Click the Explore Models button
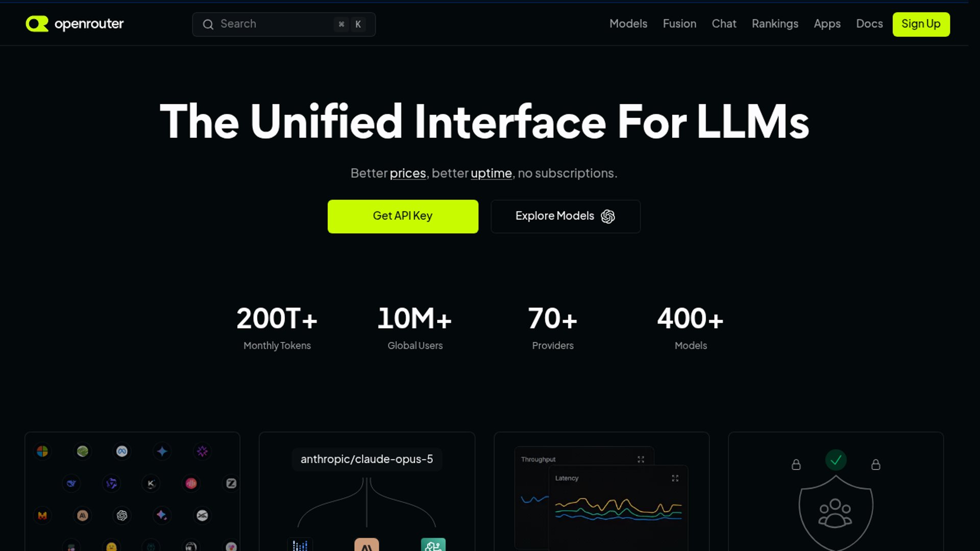The height and width of the screenshot is (551, 980). click(566, 216)
